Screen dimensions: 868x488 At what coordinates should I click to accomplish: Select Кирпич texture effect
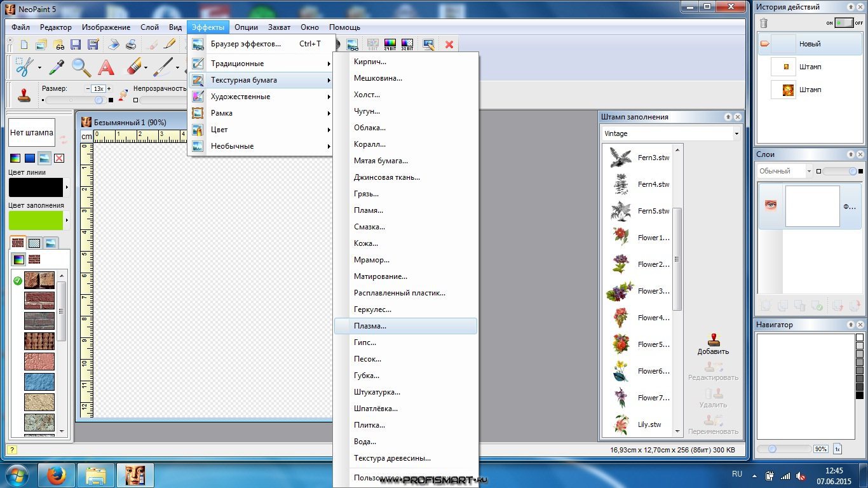405,62
